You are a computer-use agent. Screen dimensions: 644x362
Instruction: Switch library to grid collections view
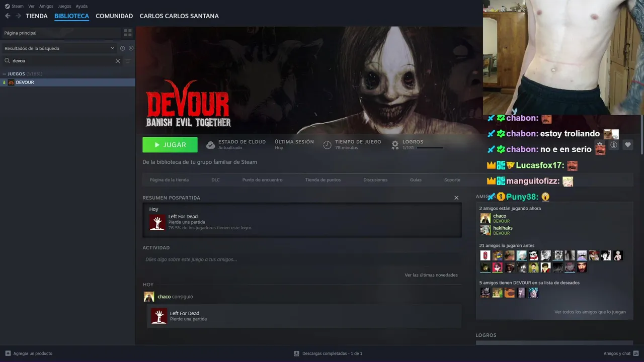[x=128, y=33]
